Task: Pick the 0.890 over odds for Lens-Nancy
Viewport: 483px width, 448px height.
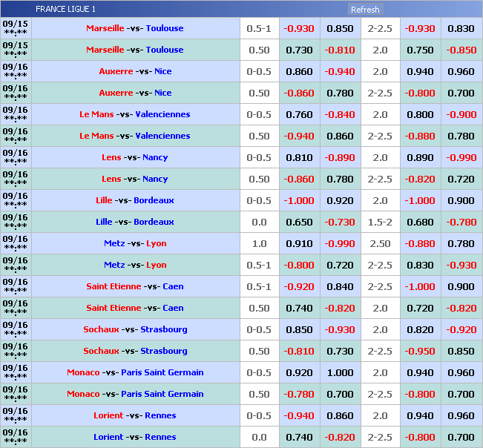Action: pos(420,157)
